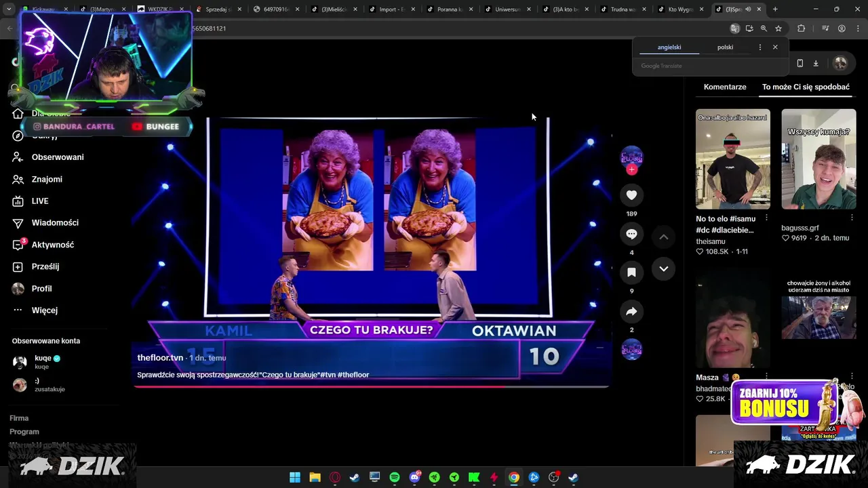Open Aktywność notifications in the sidebar

(53, 245)
